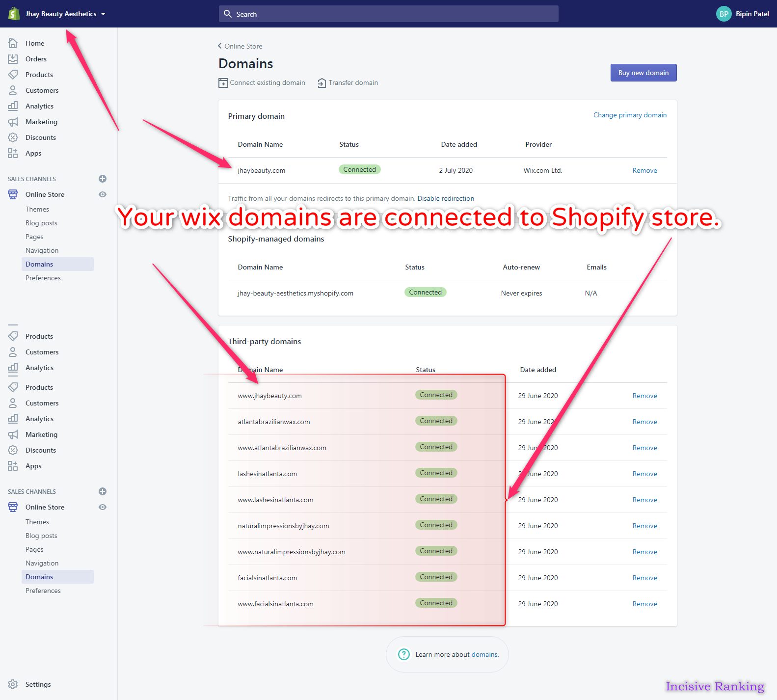This screenshot has width=777, height=700.
Task: Click the Orders inbox icon
Action: coord(13,59)
